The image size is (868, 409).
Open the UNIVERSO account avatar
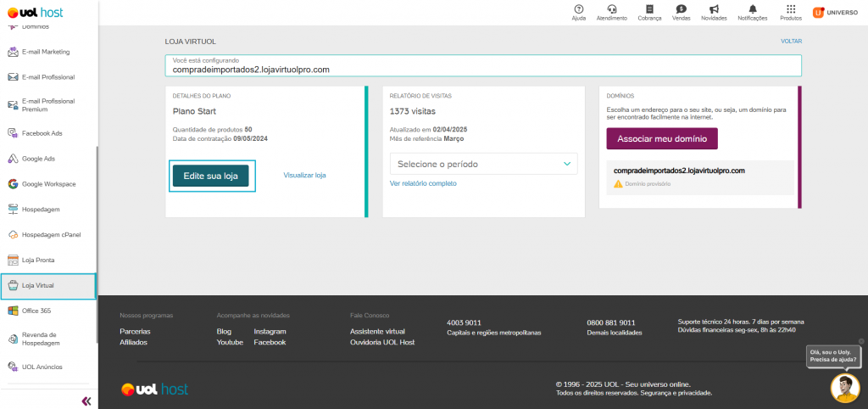(x=818, y=12)
